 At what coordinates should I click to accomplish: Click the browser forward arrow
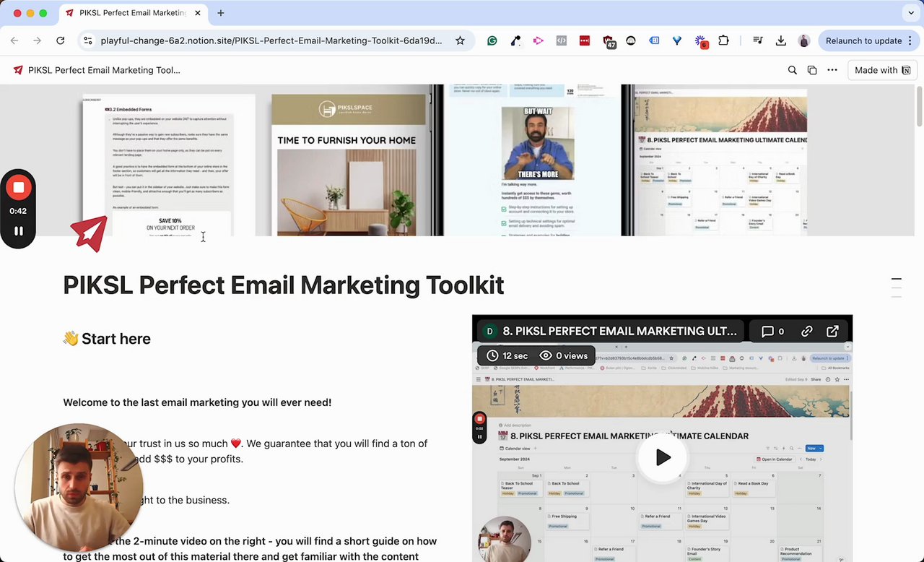(x=38, y=41)
